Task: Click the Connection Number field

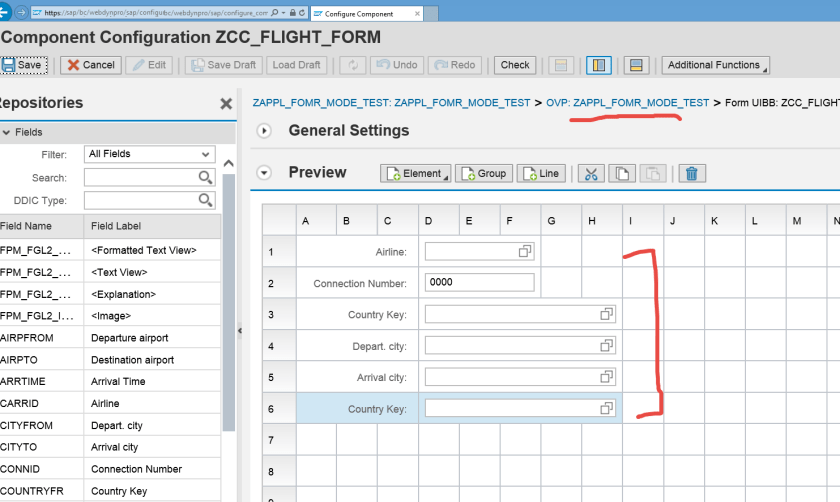Action: coord(479,282)
